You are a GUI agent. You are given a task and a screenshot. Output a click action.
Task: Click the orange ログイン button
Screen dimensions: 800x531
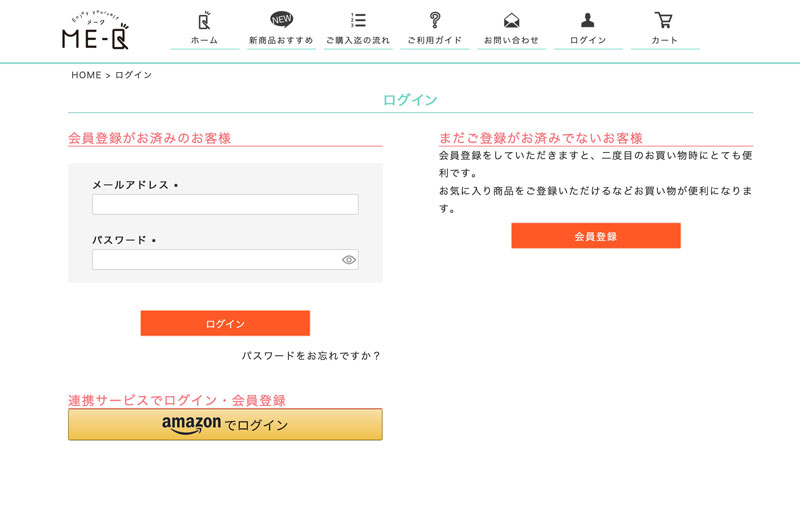point(225,323)
